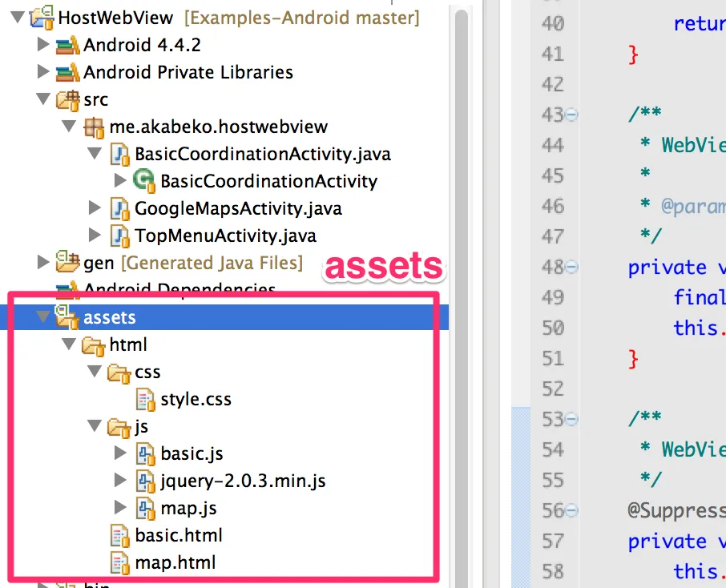Expand the GoogleMapsActivity.java file node
Viewport: 726px width, 588px height.
point(95,208)
